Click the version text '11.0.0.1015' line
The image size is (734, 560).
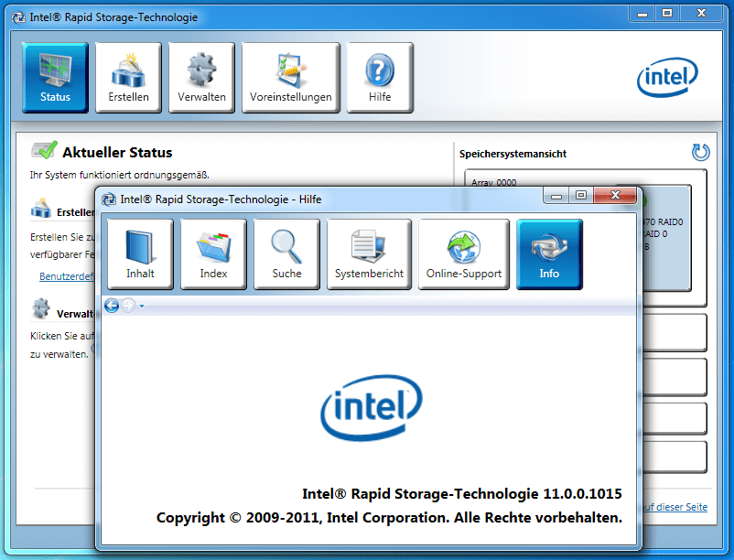[x=462, y=494]
